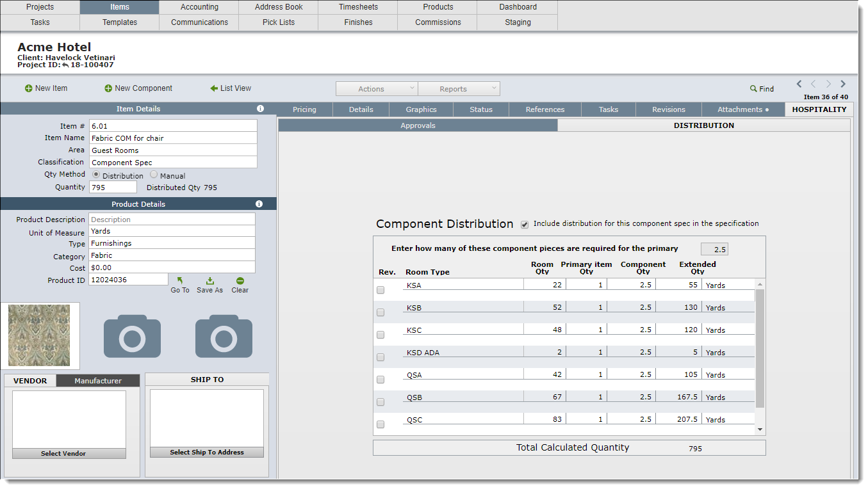Click the List View arrow icon
Viewport: 868px width, 489px height.
click(214, 88)
